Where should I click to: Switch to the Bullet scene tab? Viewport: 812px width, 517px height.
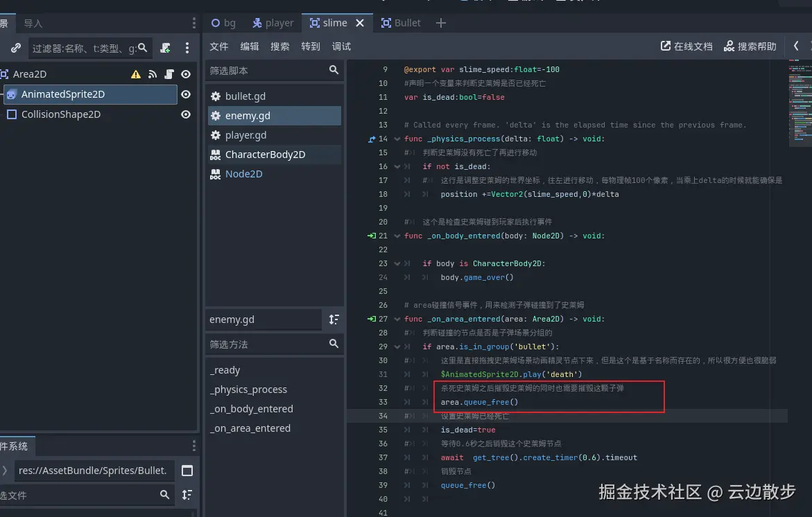tap(401, 23)
